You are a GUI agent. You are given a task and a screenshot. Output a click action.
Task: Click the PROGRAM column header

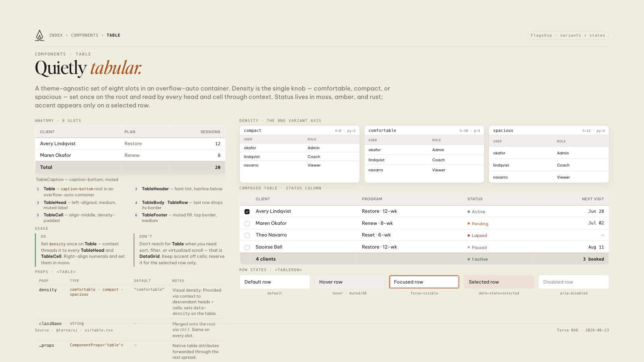click(x=372, y=199)
